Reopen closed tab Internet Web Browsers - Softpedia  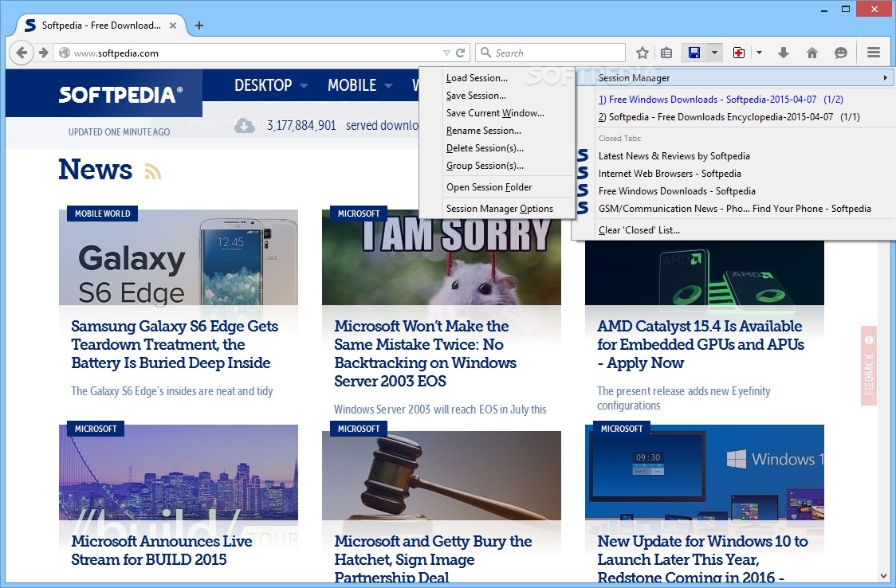733,174
